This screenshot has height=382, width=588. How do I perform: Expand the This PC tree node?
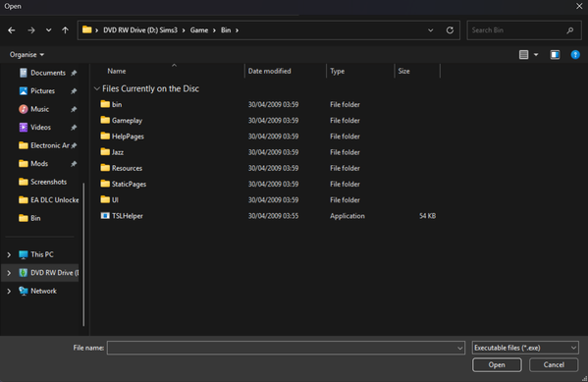(9, 254)
